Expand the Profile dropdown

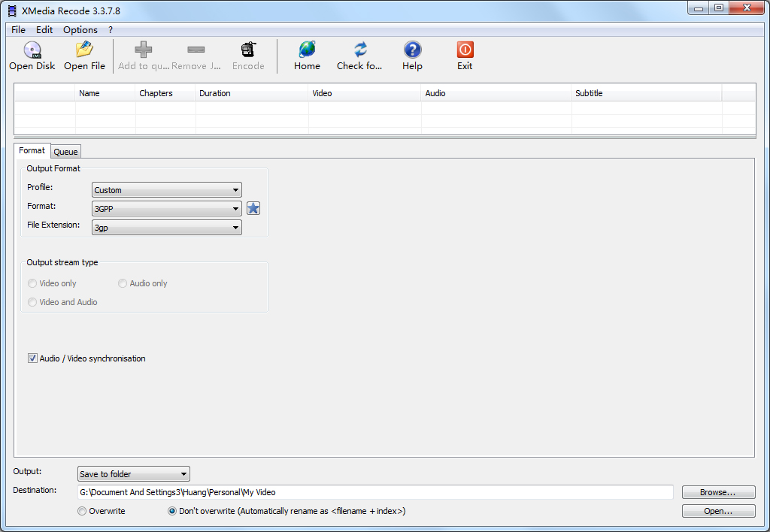tap(166, 190)
